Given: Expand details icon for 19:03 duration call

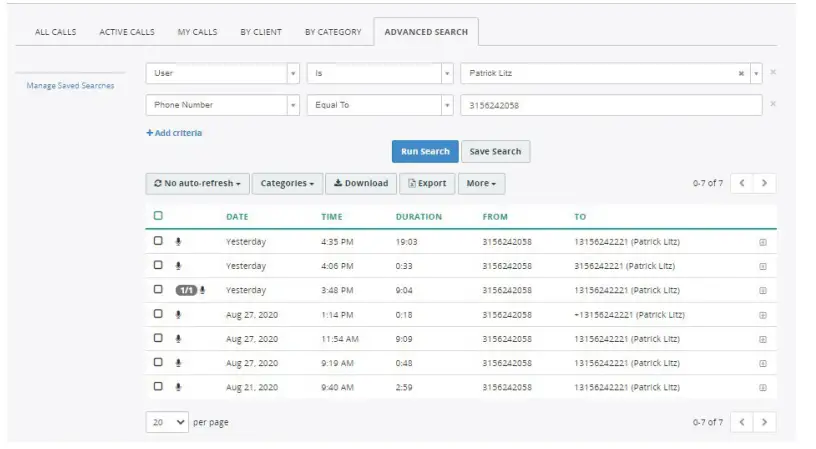Looking at the screenshot, I should [763, 242].
